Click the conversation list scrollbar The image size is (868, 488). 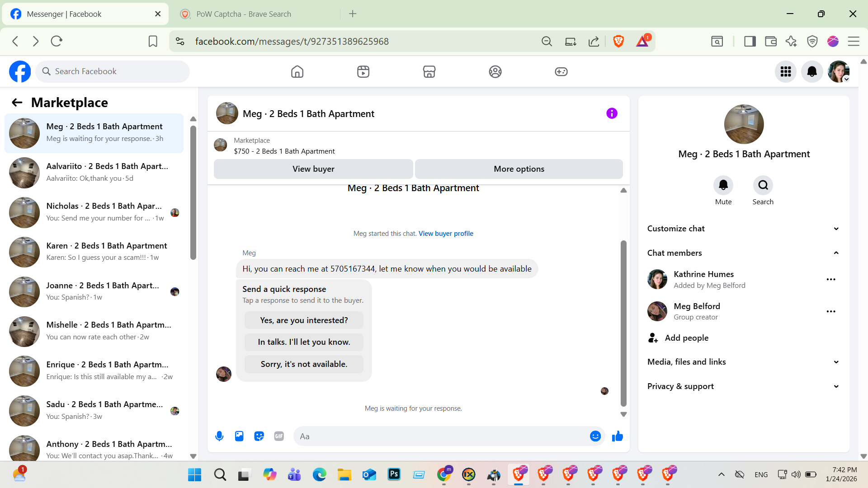coord(193,194)
